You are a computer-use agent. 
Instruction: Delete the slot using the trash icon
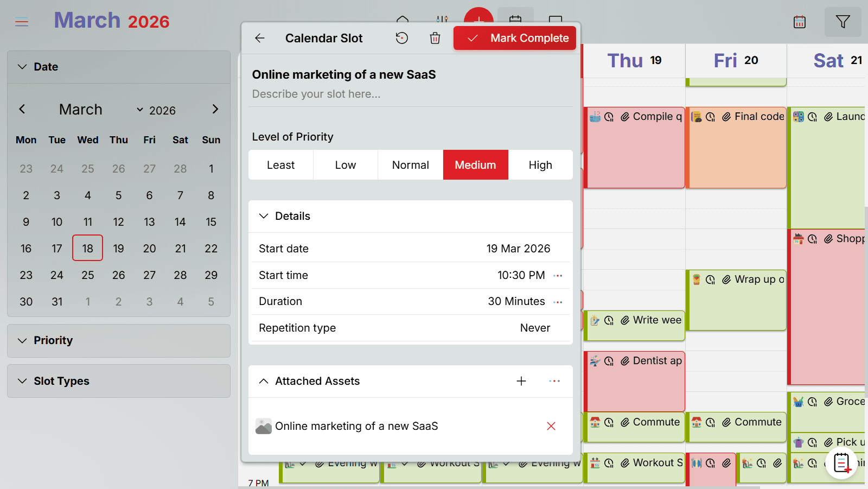point(434,38)
